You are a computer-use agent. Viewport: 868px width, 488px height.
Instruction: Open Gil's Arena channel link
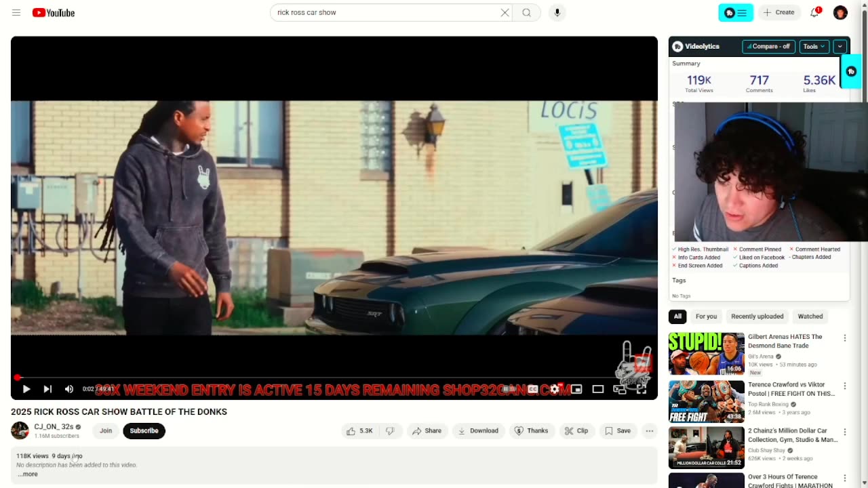[x=761, y=357]
